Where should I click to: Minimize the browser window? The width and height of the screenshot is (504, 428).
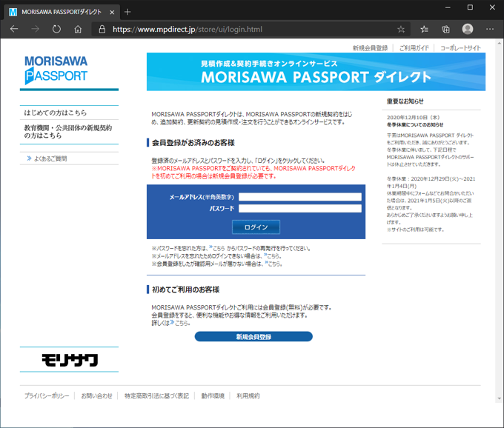coord(448,7)
